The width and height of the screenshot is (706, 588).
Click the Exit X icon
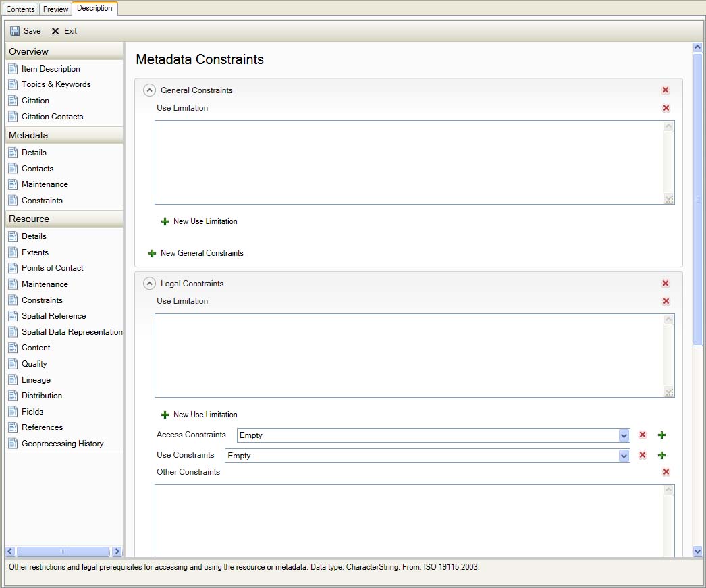click(x=55, y=31)
